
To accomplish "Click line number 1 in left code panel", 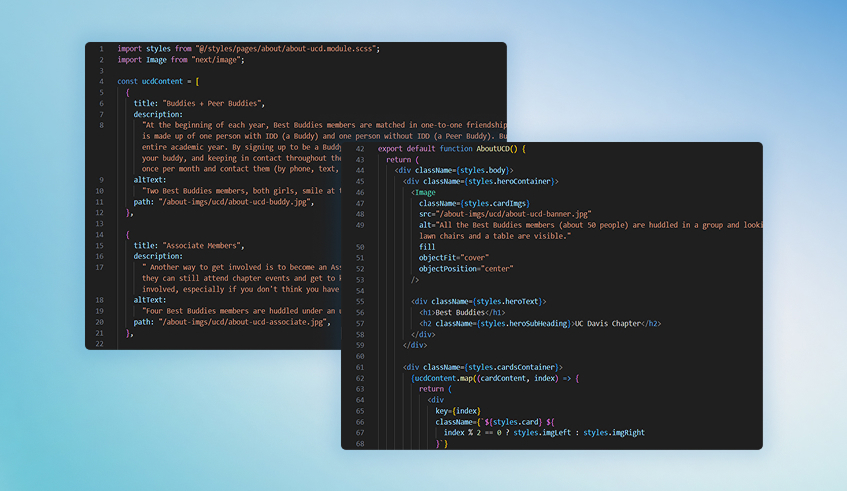I will coord(101,49).
